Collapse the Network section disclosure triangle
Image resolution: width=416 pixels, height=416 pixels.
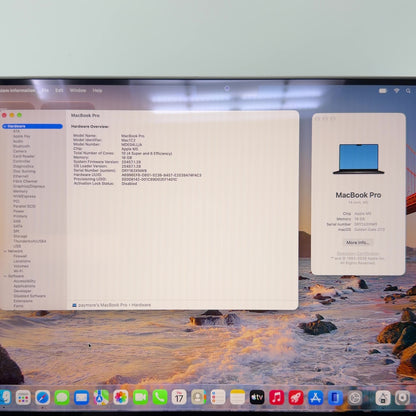click(5, 251)
